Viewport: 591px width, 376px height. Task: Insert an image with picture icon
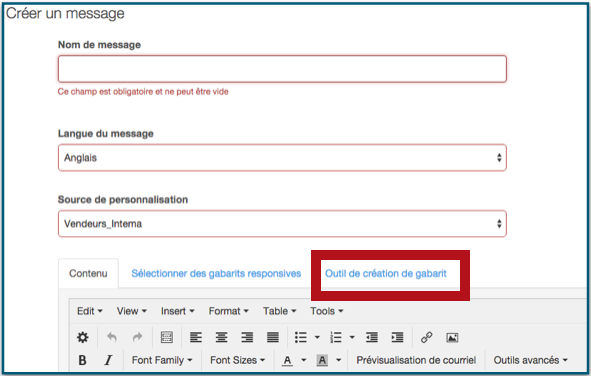(x=452, y=337)
